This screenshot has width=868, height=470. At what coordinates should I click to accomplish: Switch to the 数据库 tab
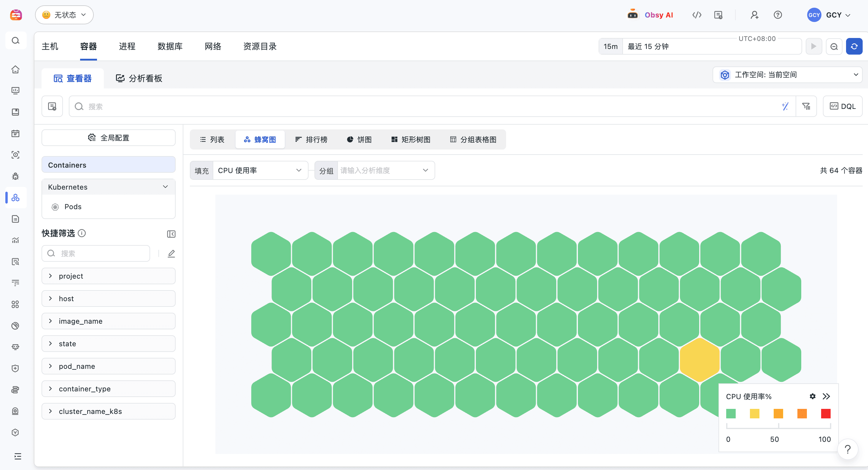tap(170, 47)
